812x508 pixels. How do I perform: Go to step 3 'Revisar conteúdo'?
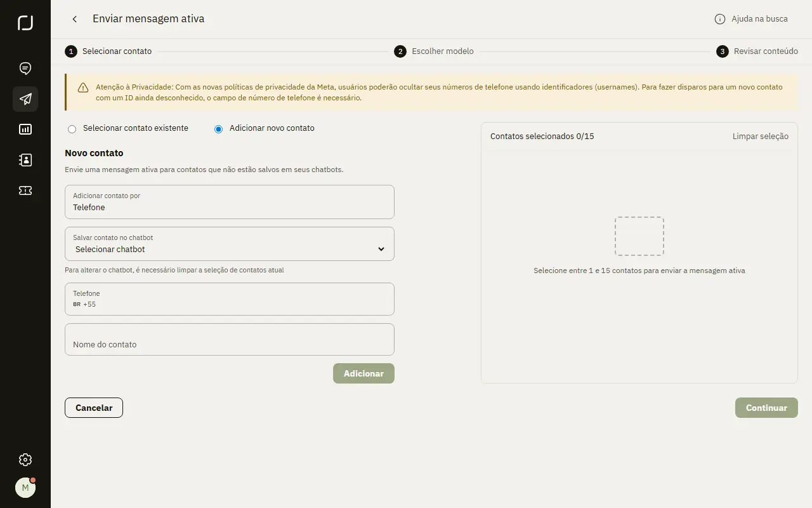[757, 51]
